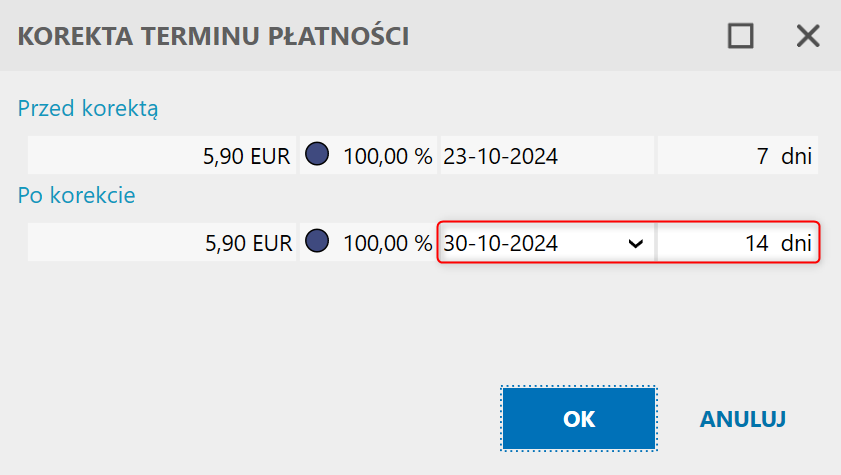The image size is (841, 475).
Task: Click the Po korekcie section label
Action: click(x=76, y=195)
